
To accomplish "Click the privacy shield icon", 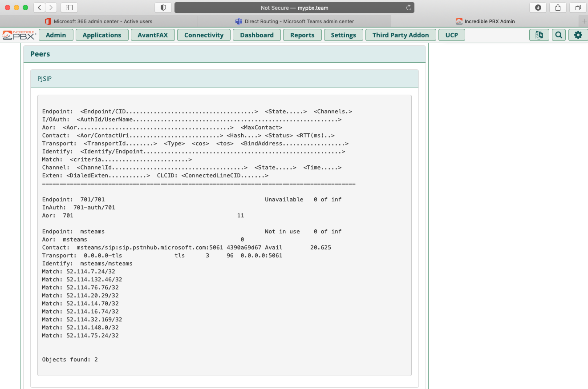I will [x=163, y=8].
